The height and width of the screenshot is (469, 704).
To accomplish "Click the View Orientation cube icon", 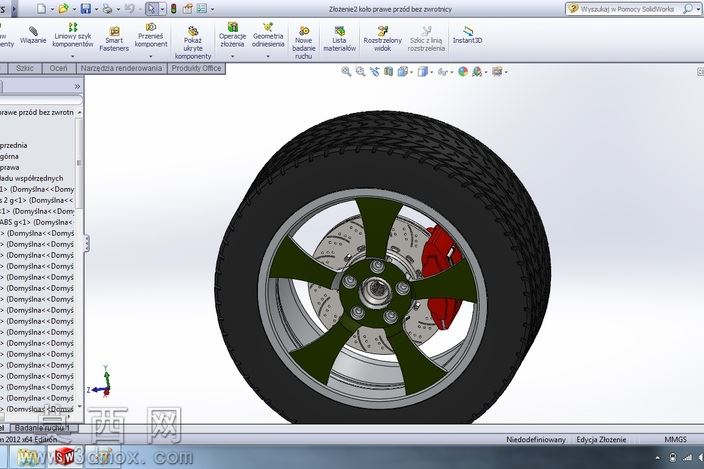I will (x=402, y=71).
